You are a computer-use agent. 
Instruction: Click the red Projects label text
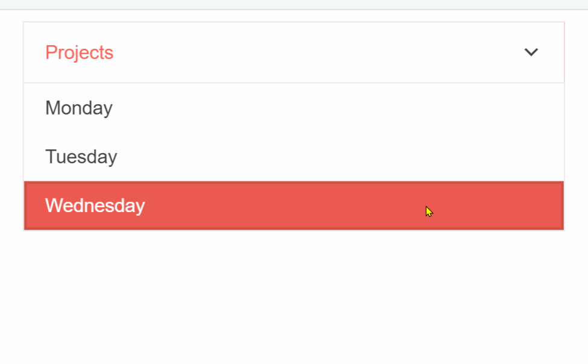point(79,52)
